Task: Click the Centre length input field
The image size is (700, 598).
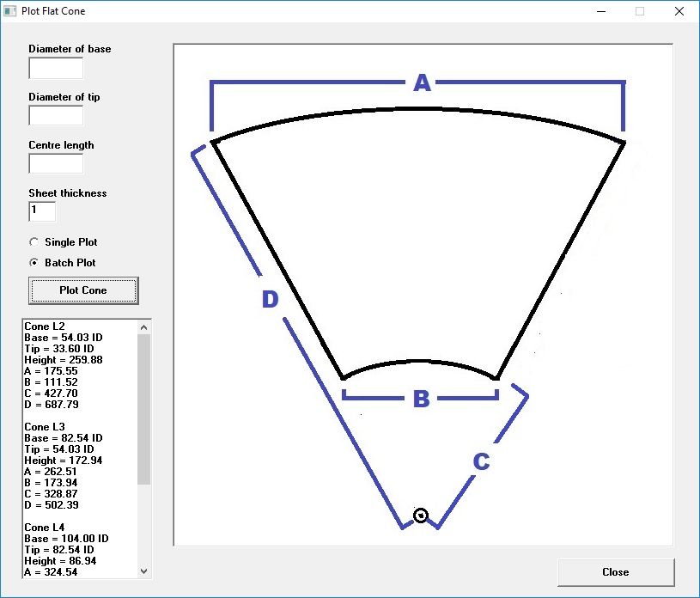Action: tap(56, 163)
